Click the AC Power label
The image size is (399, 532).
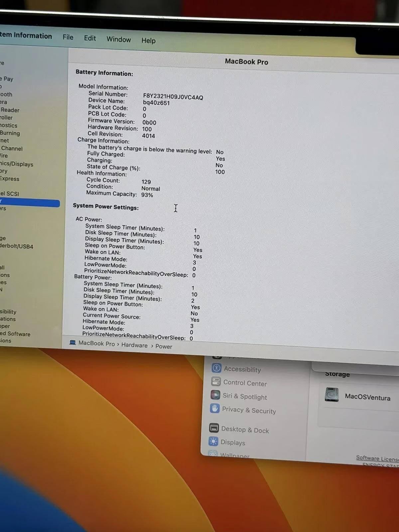pyautogui.click(x=89, y=219)
